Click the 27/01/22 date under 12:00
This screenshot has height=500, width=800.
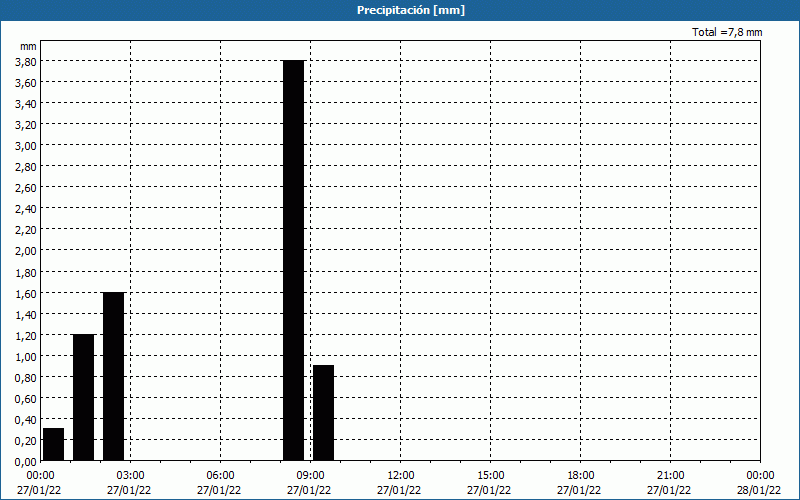point(399,490)
